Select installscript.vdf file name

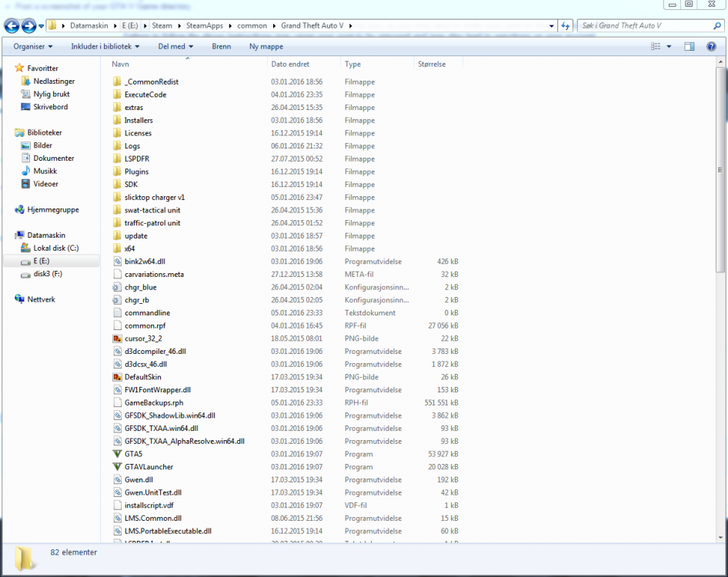[149, 505]
